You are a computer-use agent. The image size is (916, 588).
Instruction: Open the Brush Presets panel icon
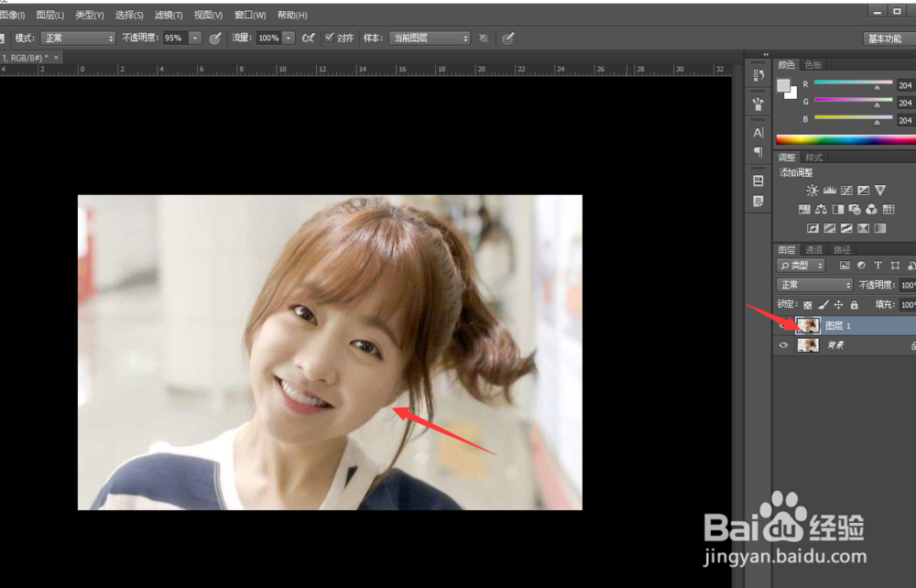tap(758, 103)
